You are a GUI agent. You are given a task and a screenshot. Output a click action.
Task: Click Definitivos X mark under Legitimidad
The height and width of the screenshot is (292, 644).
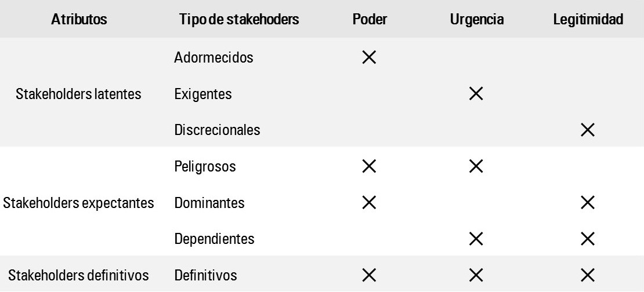click(587, 275)
